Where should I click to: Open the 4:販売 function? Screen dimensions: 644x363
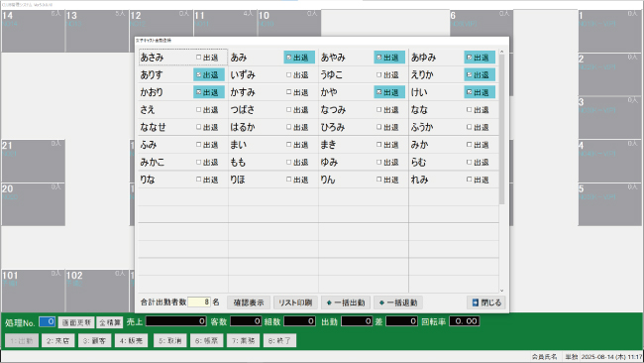[x=131, y=340]
